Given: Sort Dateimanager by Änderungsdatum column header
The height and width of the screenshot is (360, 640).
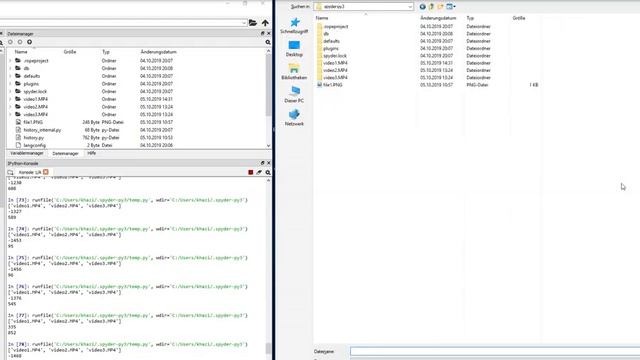Looking at the screenshot, I should tap(158, 52).
